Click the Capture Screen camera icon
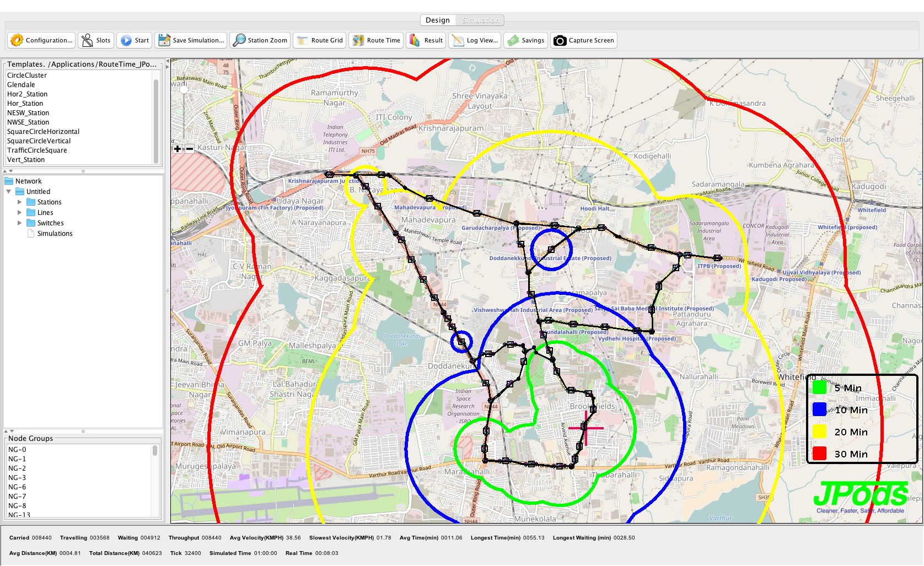Viewport: 924px width, 566px height. coord(560,40)
